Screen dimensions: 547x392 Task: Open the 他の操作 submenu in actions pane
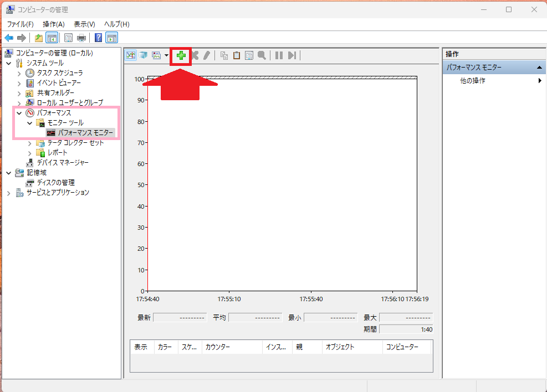(473, 81)
